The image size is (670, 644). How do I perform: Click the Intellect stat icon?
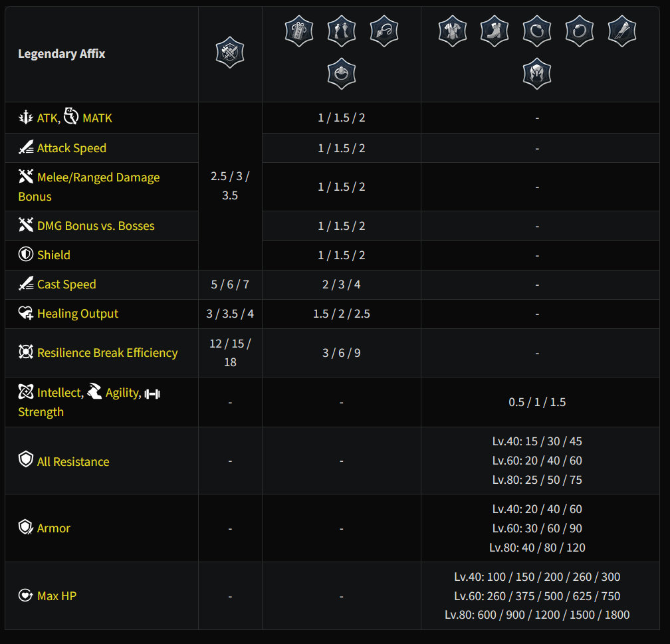[26, 391]
